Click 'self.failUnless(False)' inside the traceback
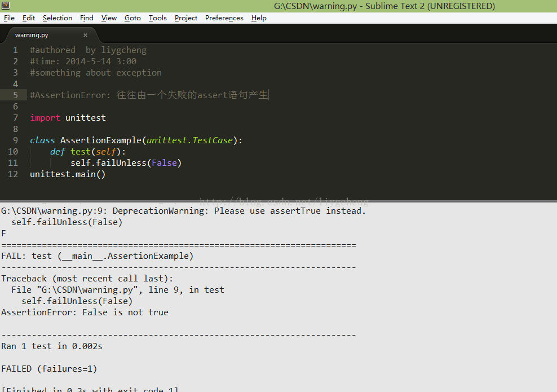The height and width of the screenshot is (392, 557). 77,301
